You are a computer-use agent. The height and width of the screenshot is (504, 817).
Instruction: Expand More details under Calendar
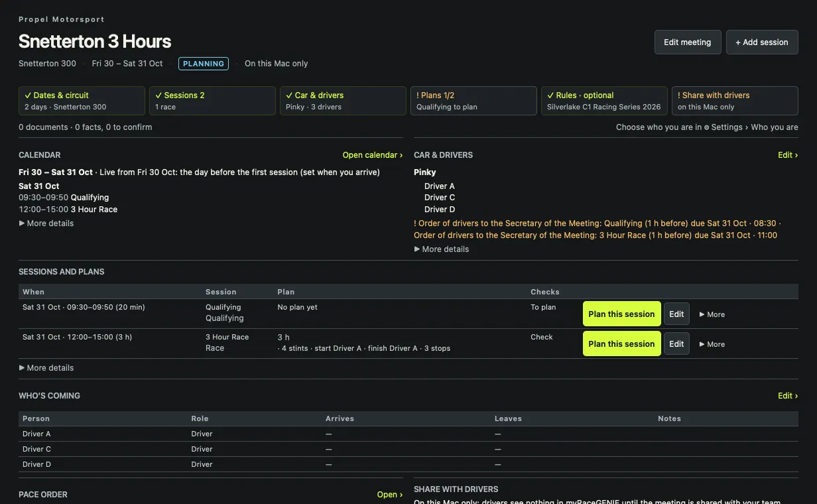(46, 223)
